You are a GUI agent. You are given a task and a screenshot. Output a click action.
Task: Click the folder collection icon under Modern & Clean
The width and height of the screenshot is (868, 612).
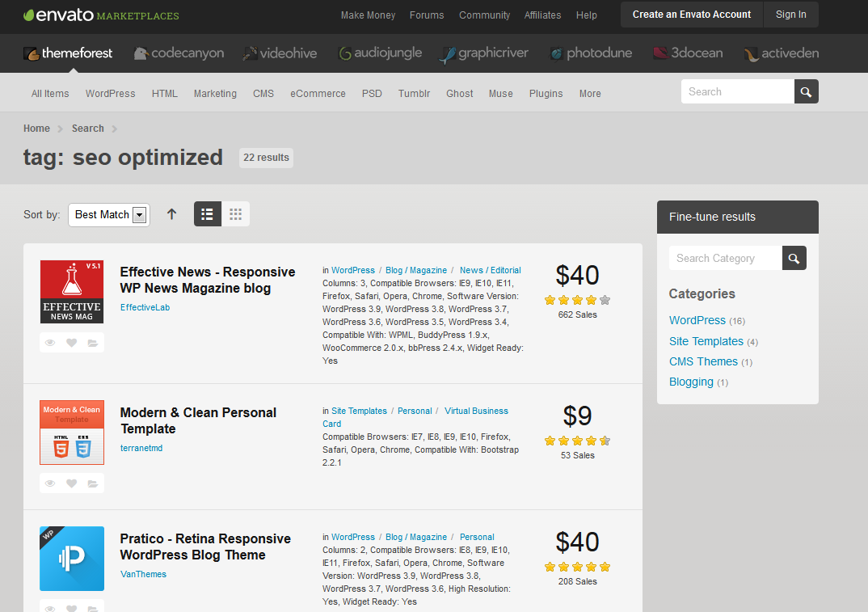[93, 483]
